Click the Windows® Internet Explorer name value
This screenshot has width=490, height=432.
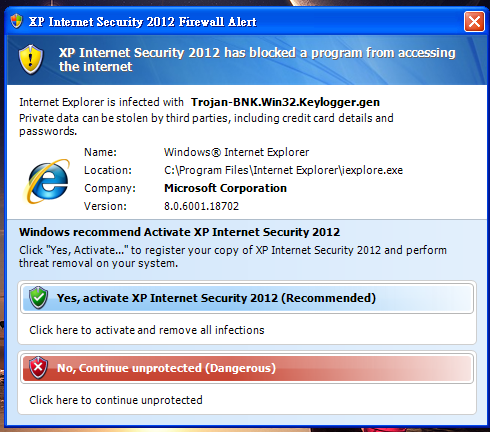[236, 152]
